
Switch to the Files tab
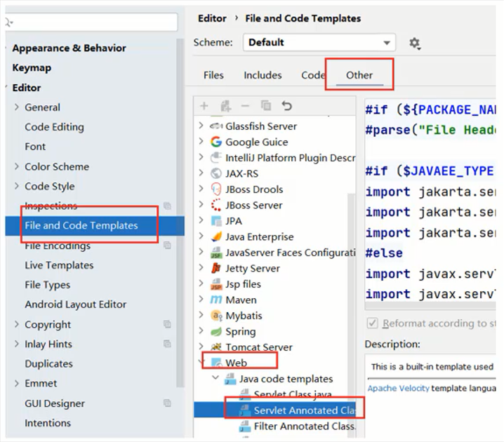(x=213, y=75)
